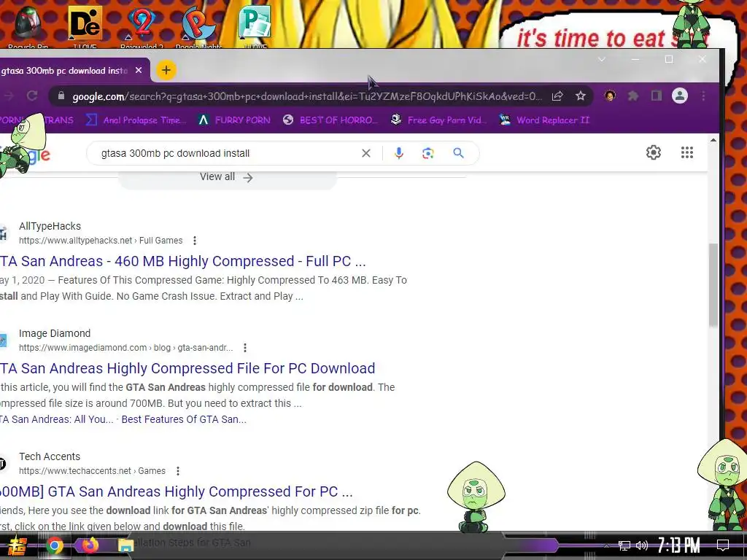Image resolution: width=747 pixels, height=560 pixels.
Task: Open Image Diamond Highly Compressed File result
Action: [187, 368]
